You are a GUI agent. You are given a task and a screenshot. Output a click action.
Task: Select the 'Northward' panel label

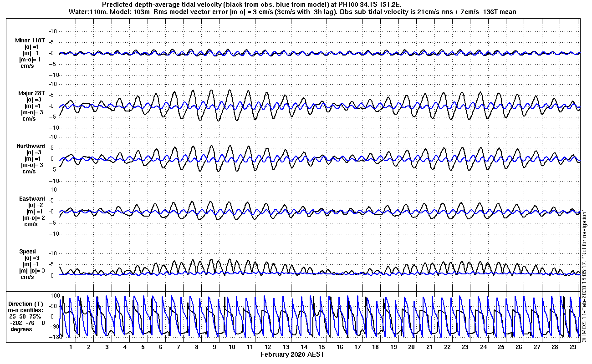click(31, 146)
